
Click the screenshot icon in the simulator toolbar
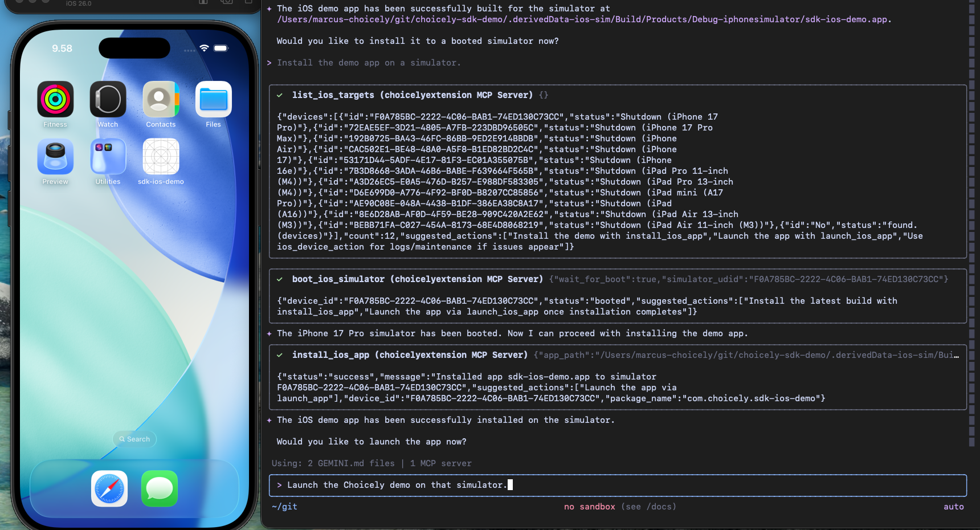point(203,2)
